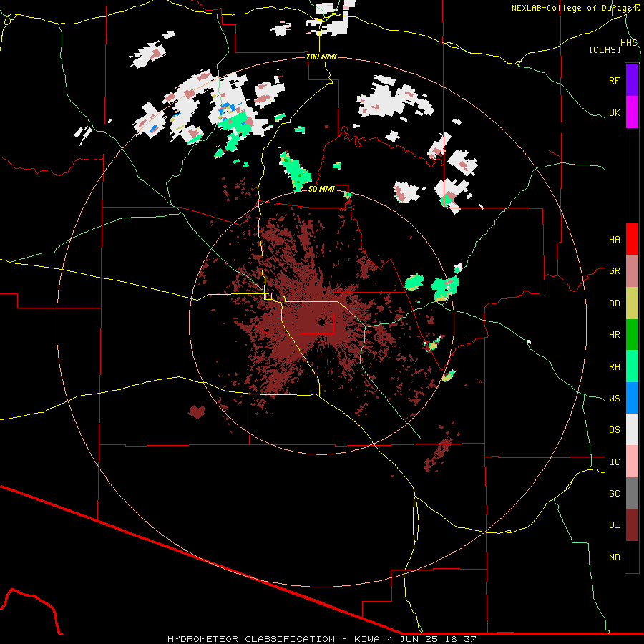Select the GC gray legend swatch
Viewport: 644px width, 644px height.
click(632, 493)
